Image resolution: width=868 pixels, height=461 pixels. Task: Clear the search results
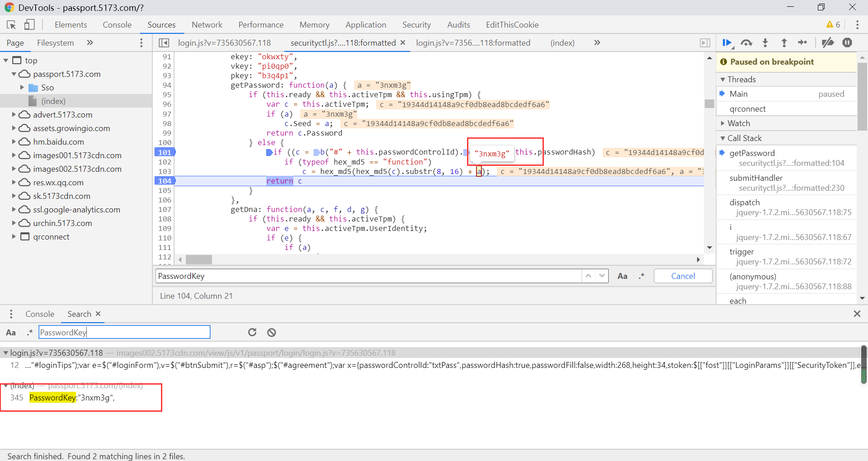271,332
